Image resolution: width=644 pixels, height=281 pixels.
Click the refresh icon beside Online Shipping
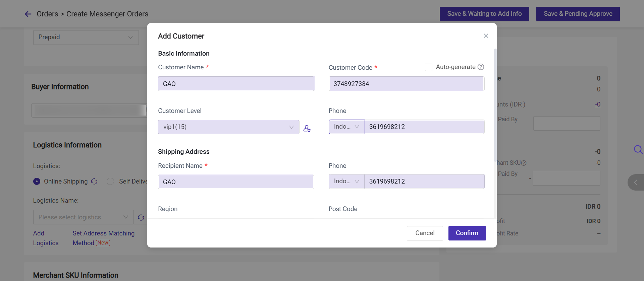[x=94, y=182]
